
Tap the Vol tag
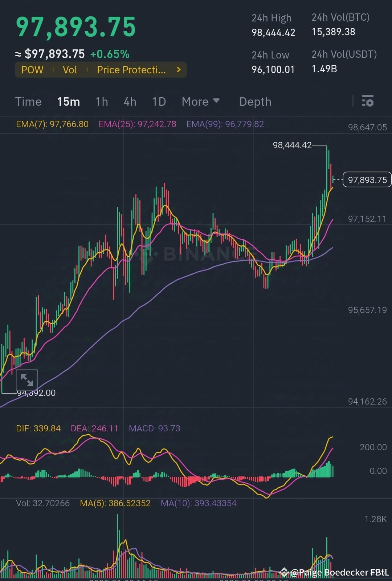point(70,70)
